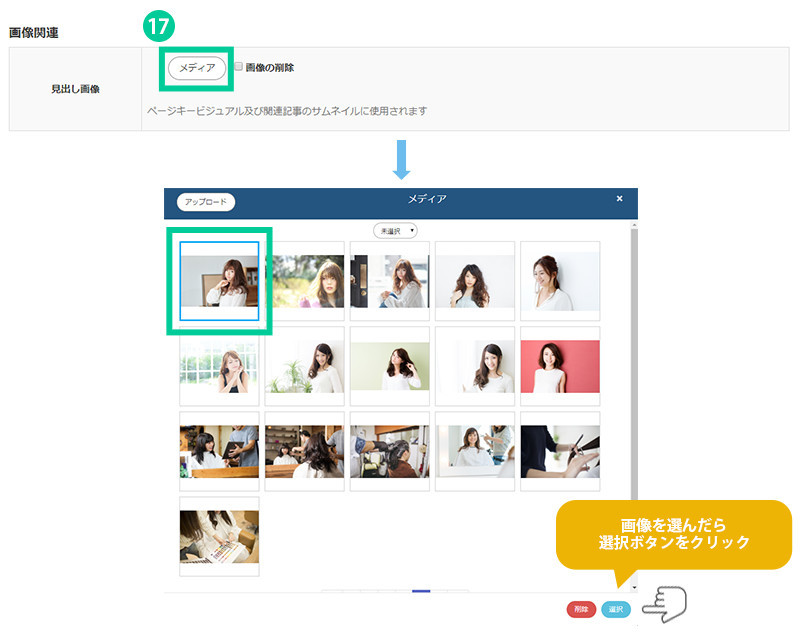Pick the hair washing salon thumbnail
Viewport: 800px width, 634px height.
click(x=390, y=451)
